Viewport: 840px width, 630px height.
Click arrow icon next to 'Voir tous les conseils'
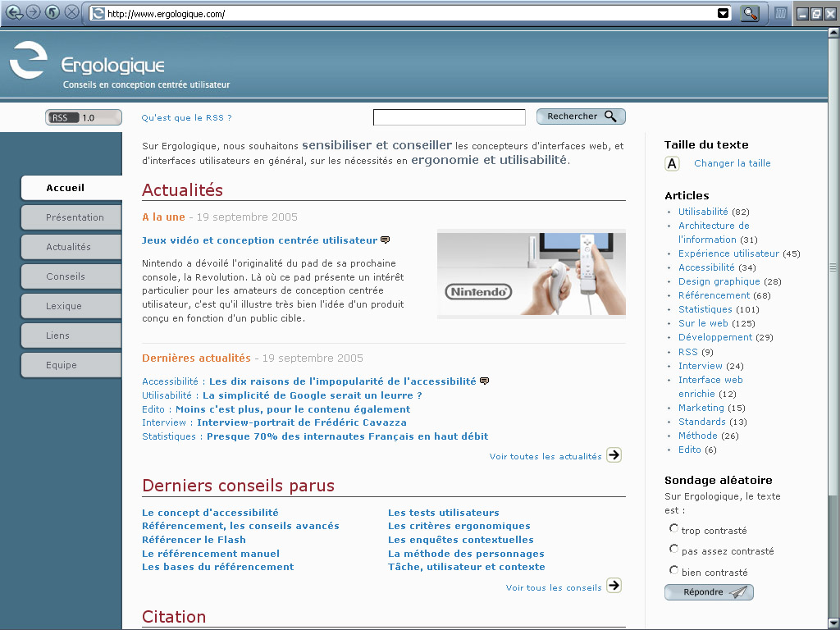tap(614, 586)
